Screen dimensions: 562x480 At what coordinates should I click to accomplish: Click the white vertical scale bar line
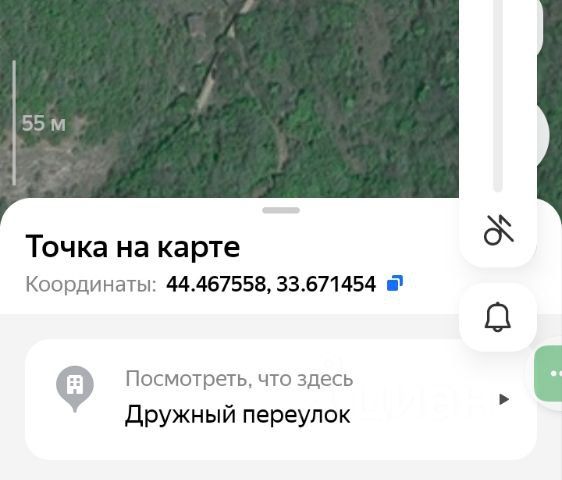tap(14, 123)
